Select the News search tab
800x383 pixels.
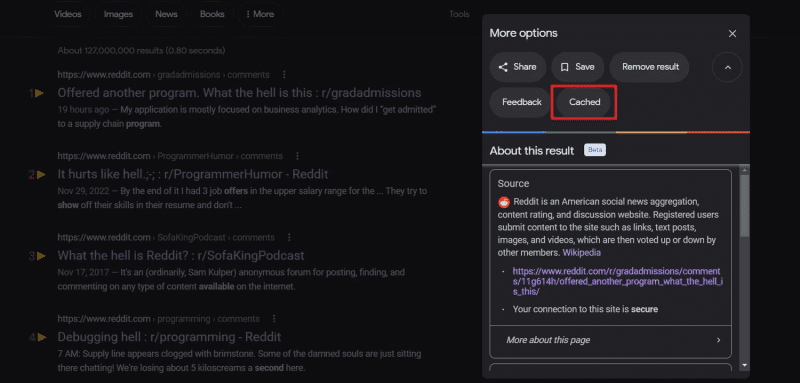(166, 14)
